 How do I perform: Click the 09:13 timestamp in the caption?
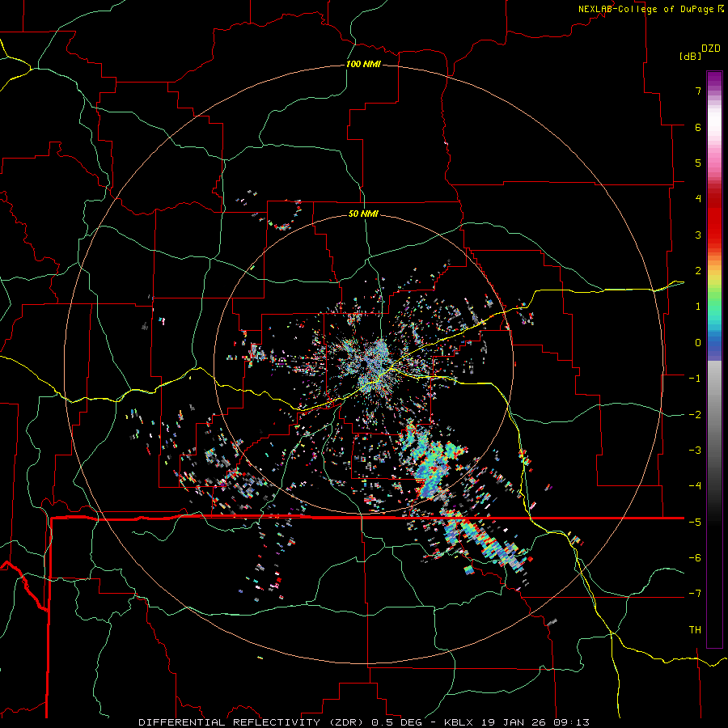[571, 722]
